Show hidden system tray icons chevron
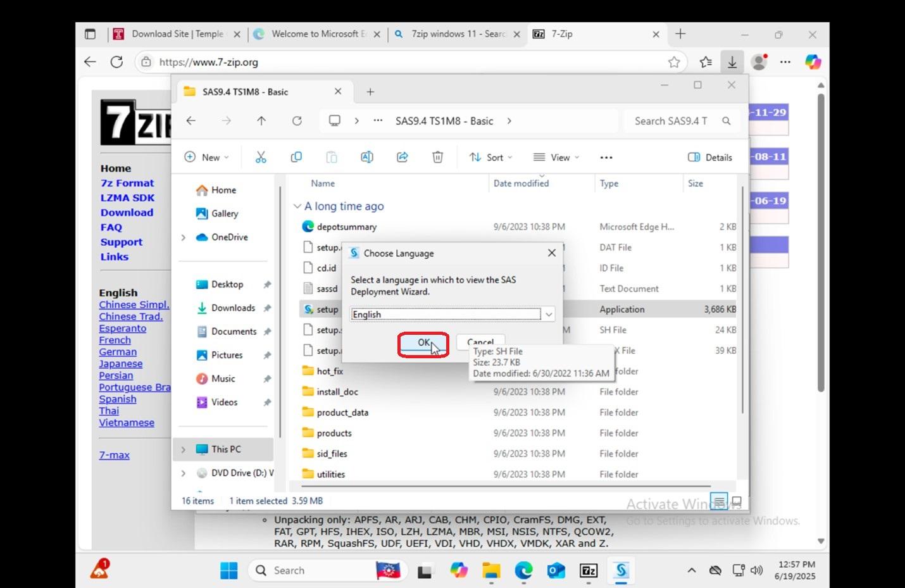The image size is (905, 588). pyautogui.click(x=692, y=570)
